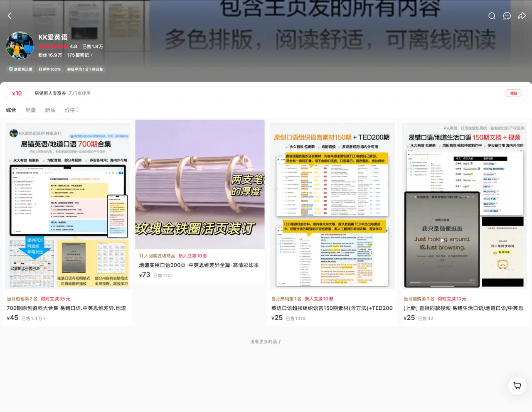Open the KK爱英语 store name
Screen dimensions: 532x412
pyautogui.click(x=53, y=37)
